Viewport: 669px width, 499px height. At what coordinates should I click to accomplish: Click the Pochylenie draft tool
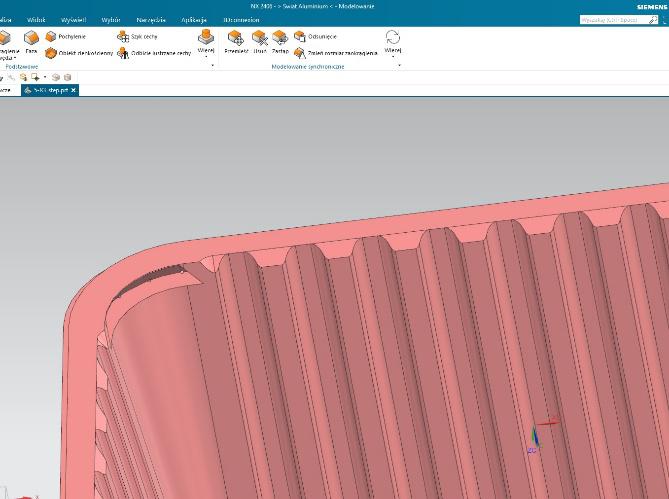pyautogui.click(x=67, y=36)
